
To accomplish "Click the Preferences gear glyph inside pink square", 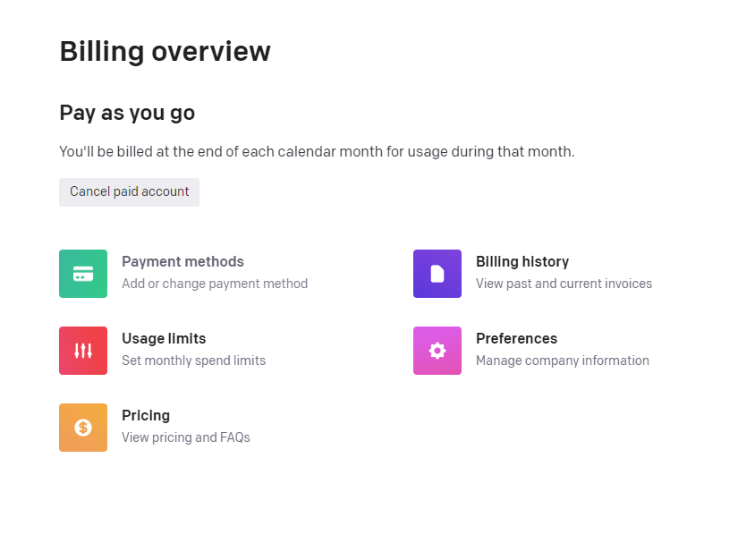I will coord(437,350).
